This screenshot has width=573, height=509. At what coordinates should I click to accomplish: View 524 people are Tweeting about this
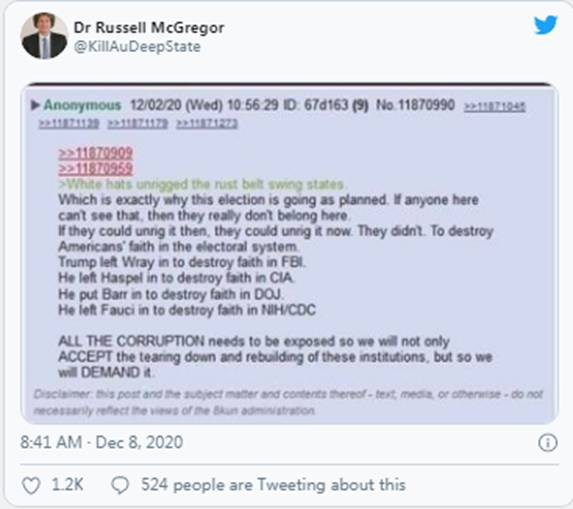(273, 485)
